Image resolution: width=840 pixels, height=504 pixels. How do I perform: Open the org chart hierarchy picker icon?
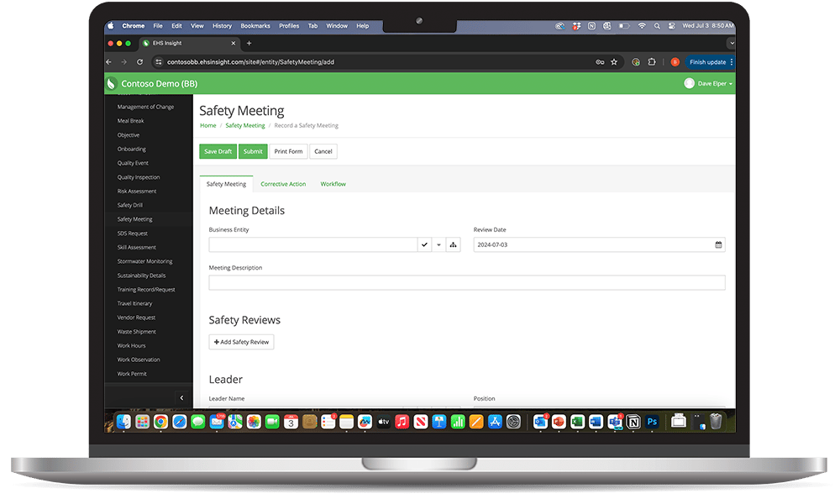(454, 244)
